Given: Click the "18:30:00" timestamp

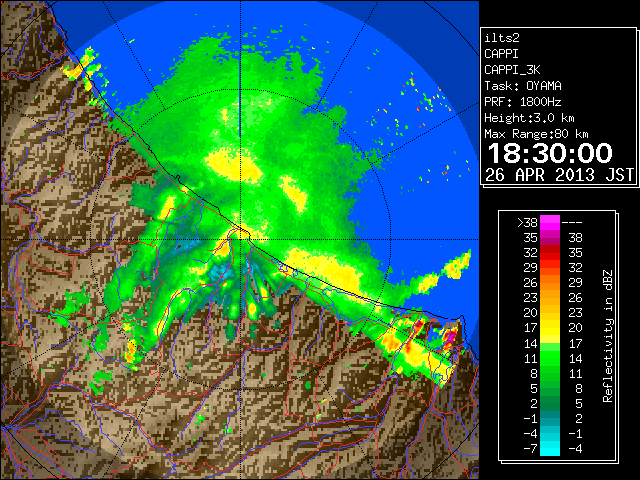Looking at the screenshot, I should tap(550, 153).
